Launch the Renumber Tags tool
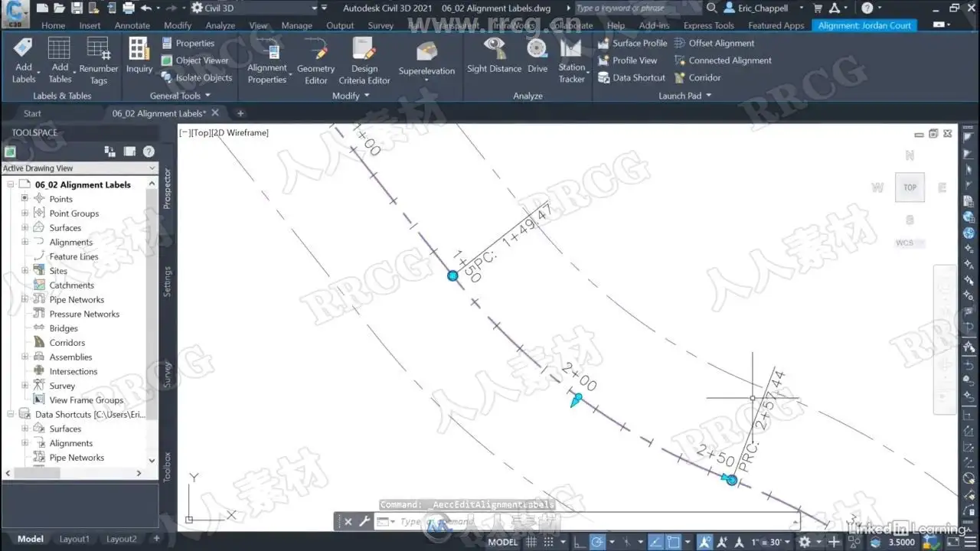Screen dimensions: 980x551 (99, 60)
